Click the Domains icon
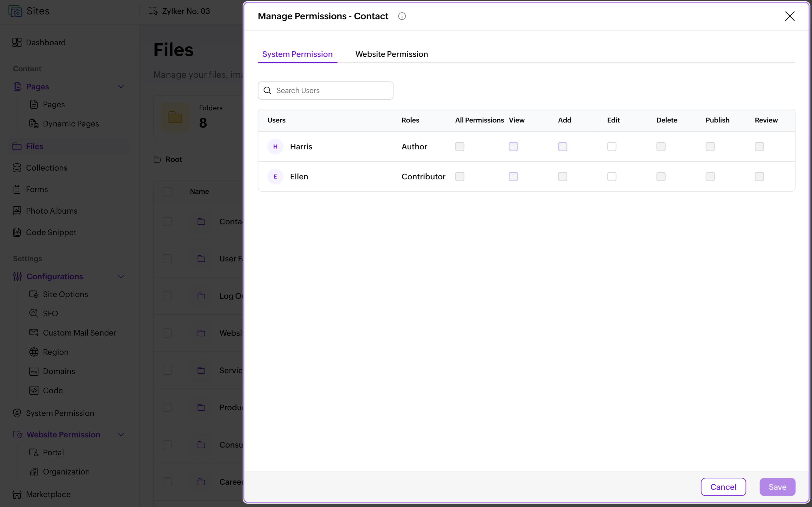The width and height of the screenshot is (812, 507). 34,371
